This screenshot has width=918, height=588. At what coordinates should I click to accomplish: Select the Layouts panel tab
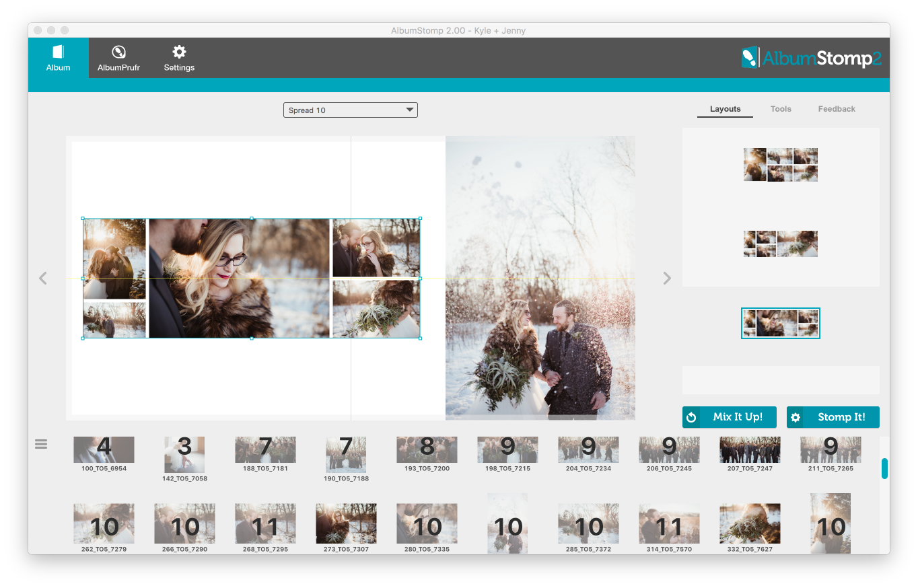725,109
